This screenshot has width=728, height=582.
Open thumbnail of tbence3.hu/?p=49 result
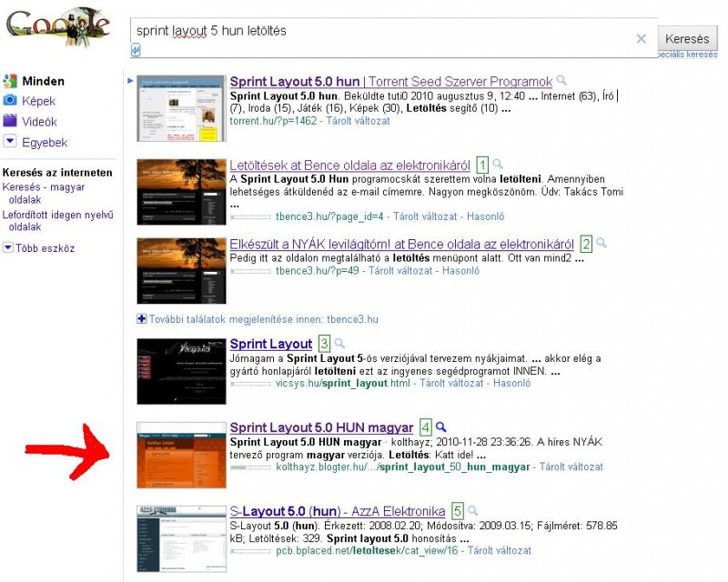tap(181, 271)
